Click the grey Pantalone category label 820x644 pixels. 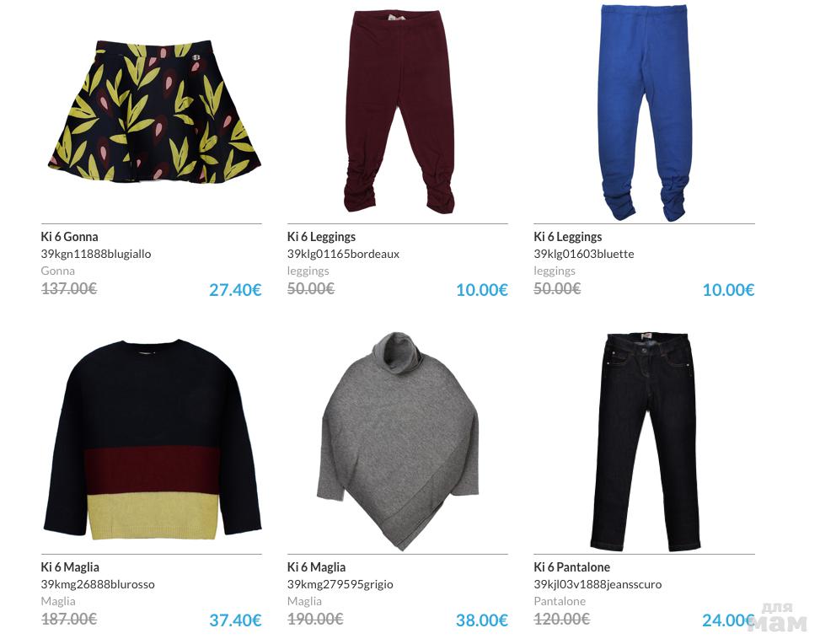coord(560,602)
